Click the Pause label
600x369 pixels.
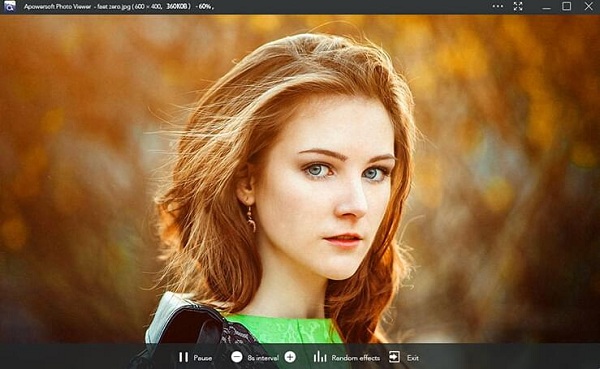(x=202, y=358)
